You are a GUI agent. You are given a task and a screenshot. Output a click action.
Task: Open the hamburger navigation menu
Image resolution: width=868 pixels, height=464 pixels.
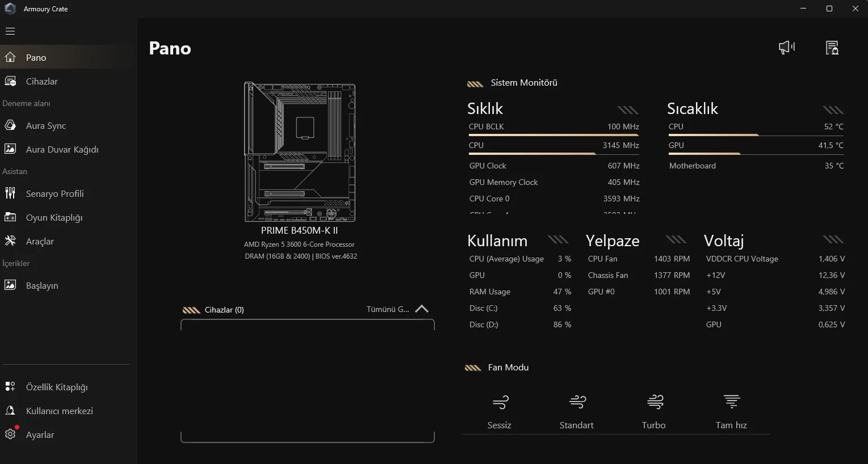click(10, 31)
